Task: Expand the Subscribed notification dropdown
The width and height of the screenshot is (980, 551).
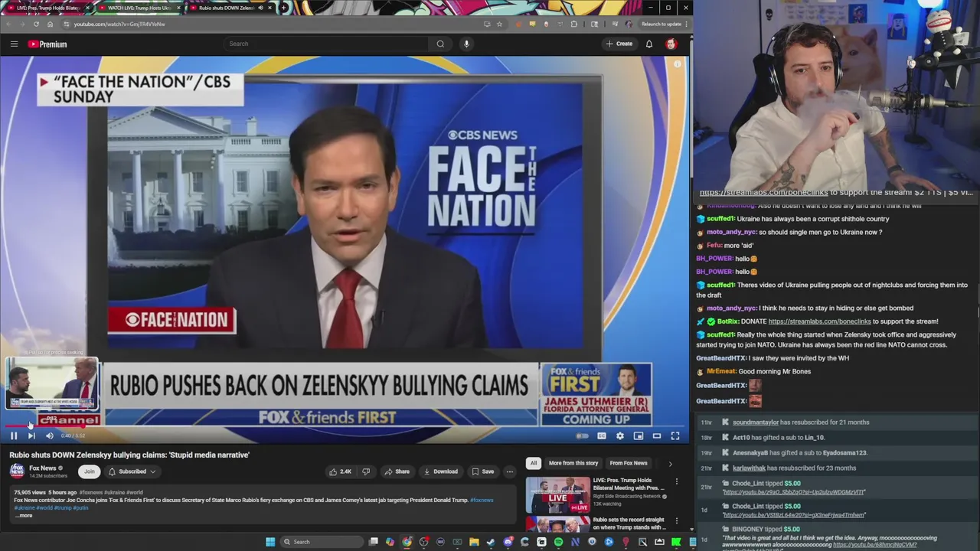Action: [132, 471]
